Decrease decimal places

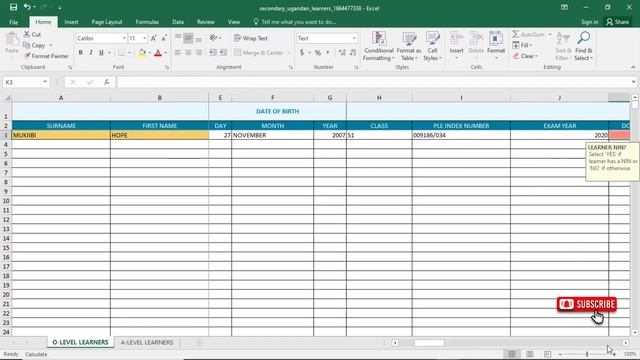click(x=353, y=53)
